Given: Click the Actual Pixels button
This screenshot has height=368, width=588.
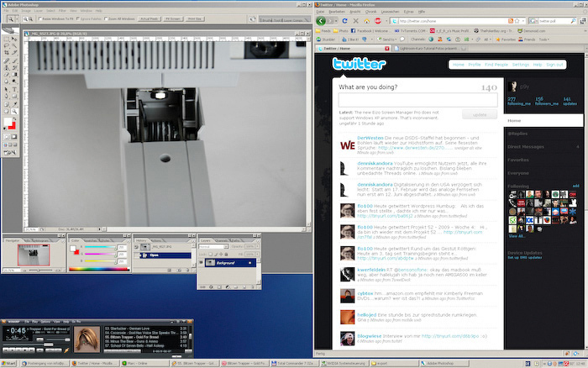Looking at the screenshot, I should 150,18.
